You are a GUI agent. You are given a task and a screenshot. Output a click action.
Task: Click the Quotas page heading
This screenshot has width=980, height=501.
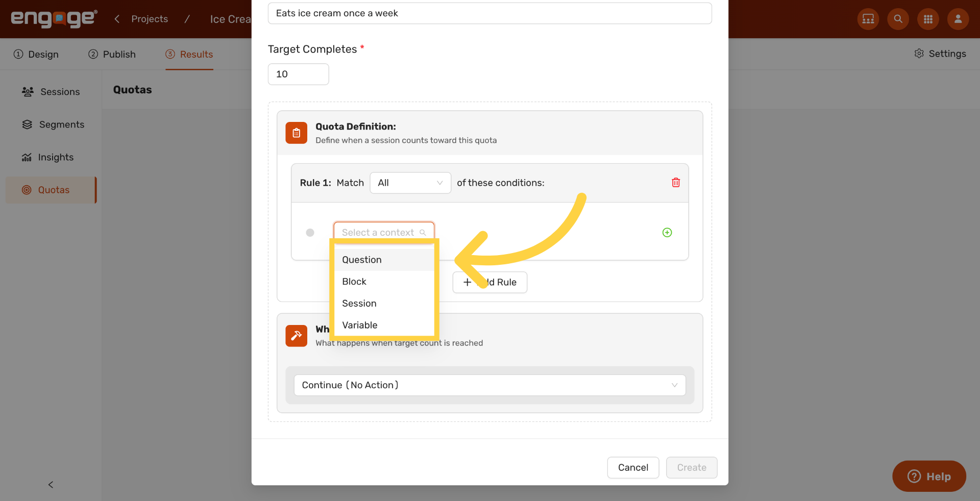[133, 90]
